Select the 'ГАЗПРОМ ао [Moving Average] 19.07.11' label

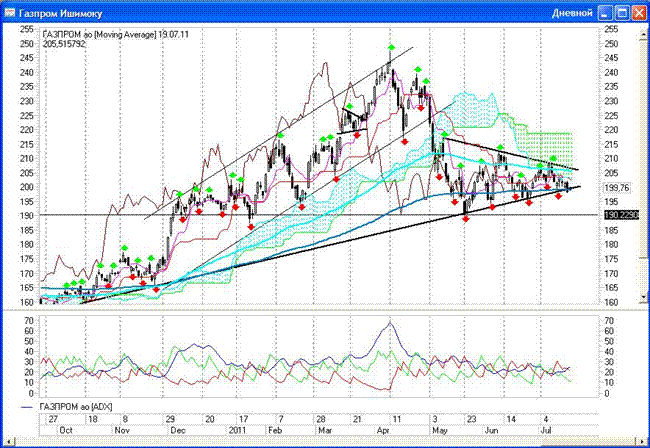[116, 34]
